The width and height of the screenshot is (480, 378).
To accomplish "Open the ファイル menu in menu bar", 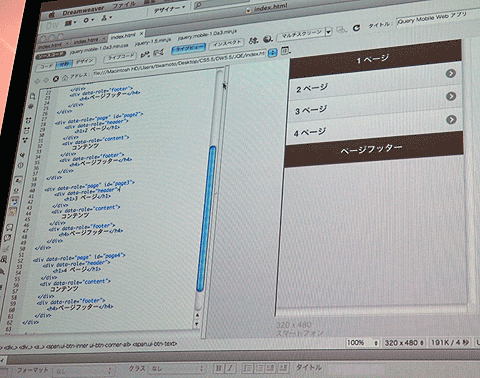I will [123, 6].
